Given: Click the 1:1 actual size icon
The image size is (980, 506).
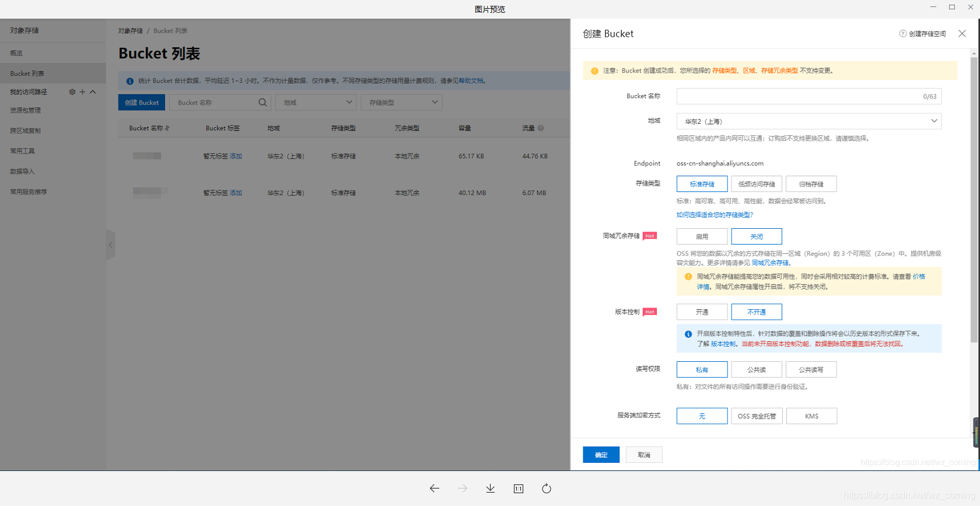Looking at the screenshot, I should click(519, 488).
